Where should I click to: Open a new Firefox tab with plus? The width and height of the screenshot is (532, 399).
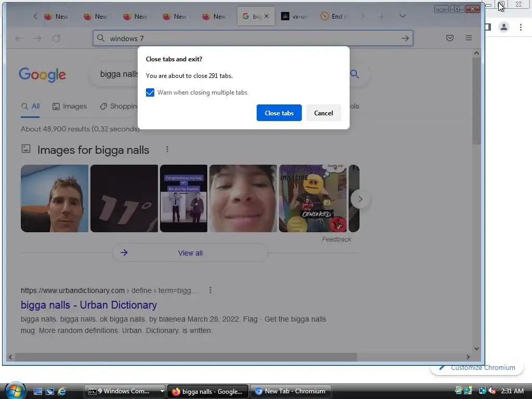[381, 16]
